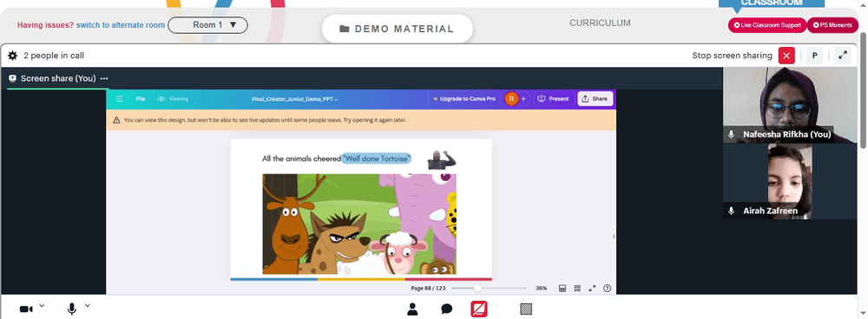The image size is (868, 319).
Task: Open call settings gear icon
Action: pos(13,56)
